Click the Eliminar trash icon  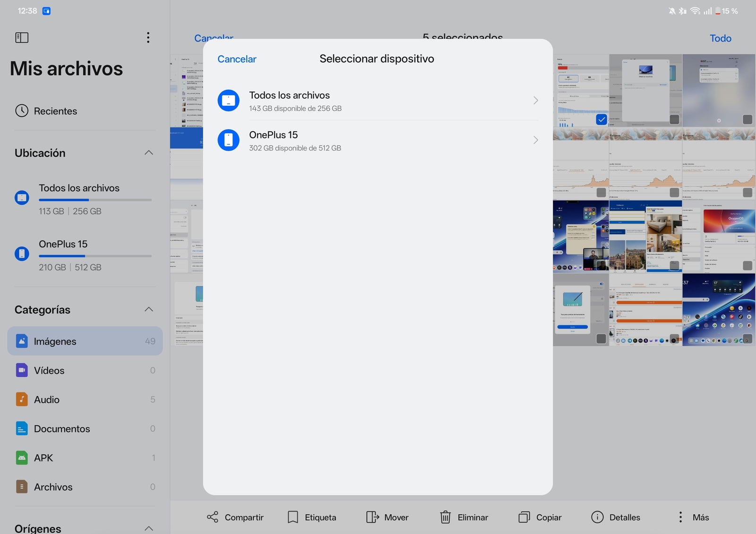coord(445,517)
